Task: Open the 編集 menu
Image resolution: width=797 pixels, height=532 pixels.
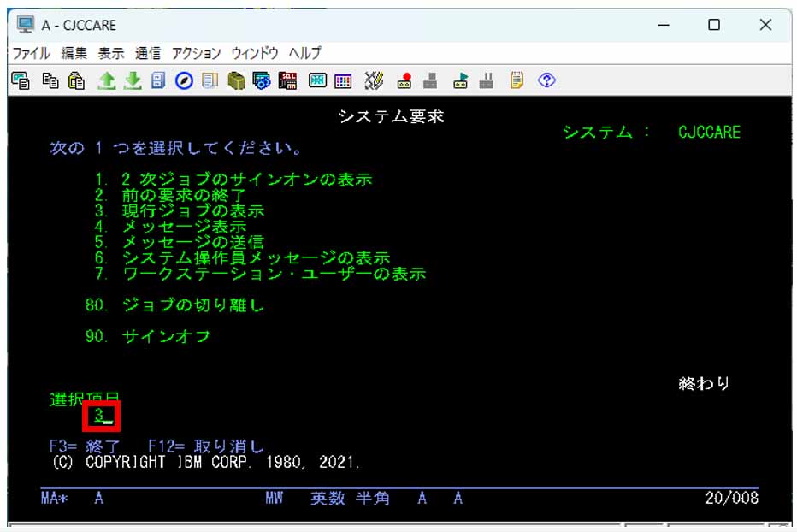Action: pyautogui.click(x=74, y=53)
